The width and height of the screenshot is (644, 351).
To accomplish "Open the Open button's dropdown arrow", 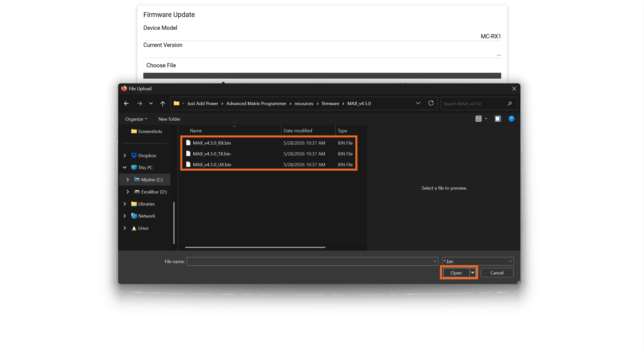I will pos(472,273).
